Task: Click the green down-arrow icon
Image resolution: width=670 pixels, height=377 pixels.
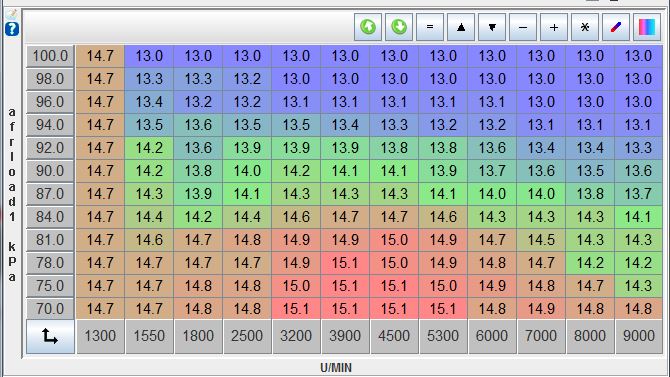Action: [399, 27]
